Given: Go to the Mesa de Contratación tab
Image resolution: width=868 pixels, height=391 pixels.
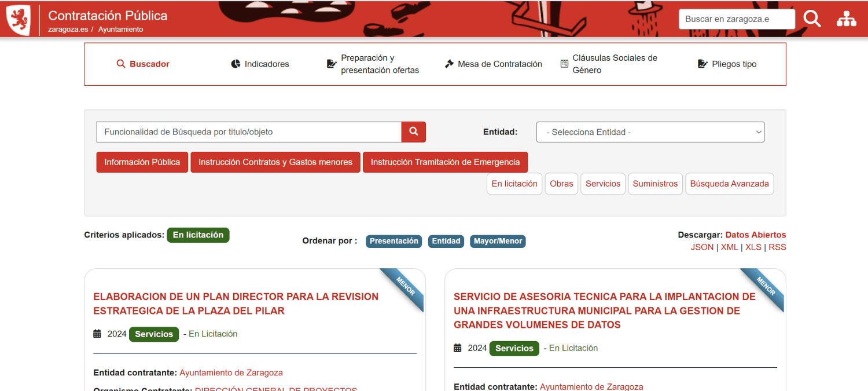Looking at the screenshot, I should 493,64.
